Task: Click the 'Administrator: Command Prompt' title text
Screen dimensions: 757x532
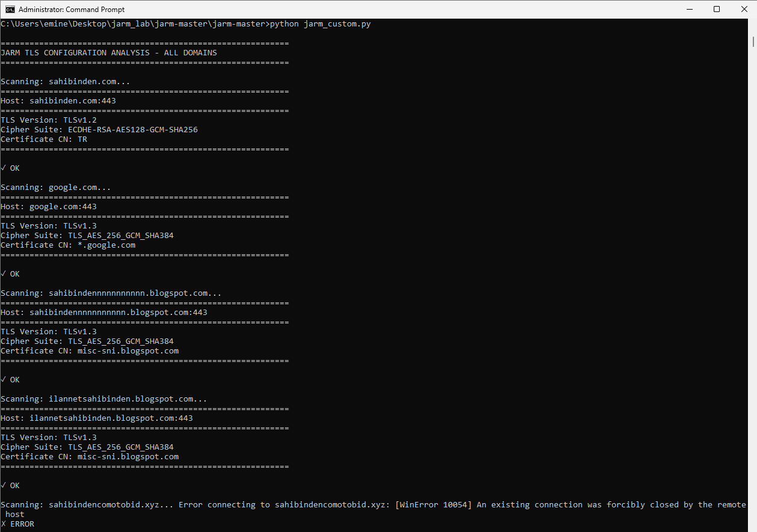Action: click(72, 10)
